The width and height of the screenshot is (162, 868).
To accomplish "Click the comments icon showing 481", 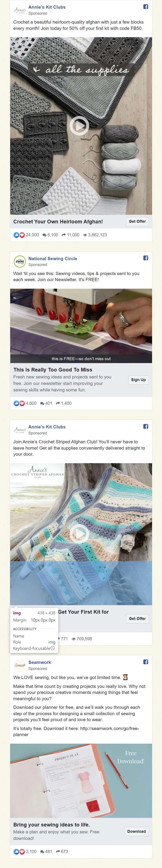I will [42, 852].
